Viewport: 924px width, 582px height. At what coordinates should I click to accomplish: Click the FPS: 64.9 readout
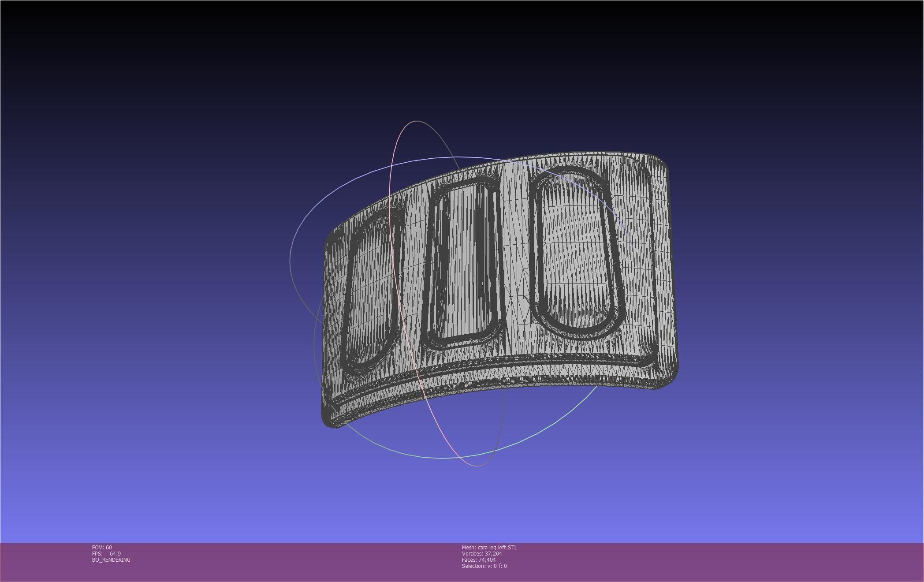[106, 553]
